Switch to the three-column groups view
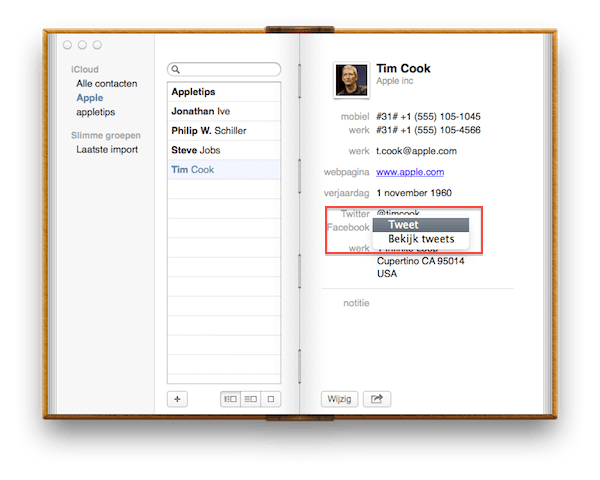This screenshot has height=480, width=600. (x=230, y=399)
